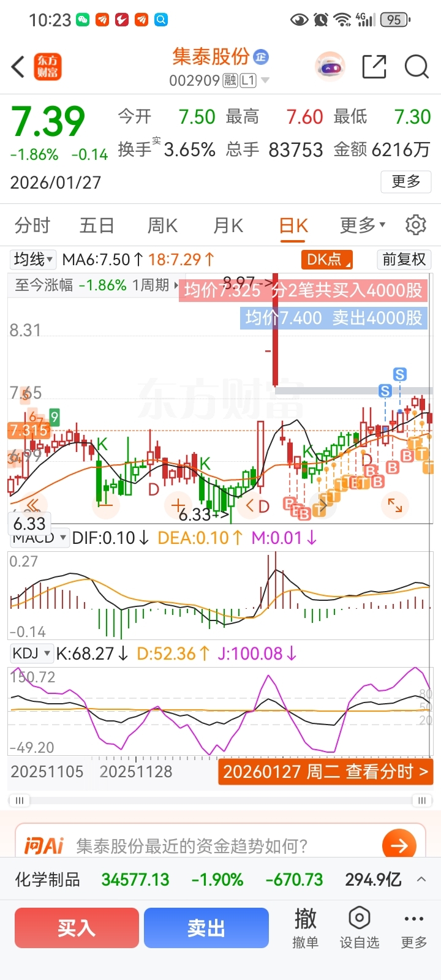Expand stock code 002909 dropdown arrow
The image size is (441, 980).
pos(265,80)
